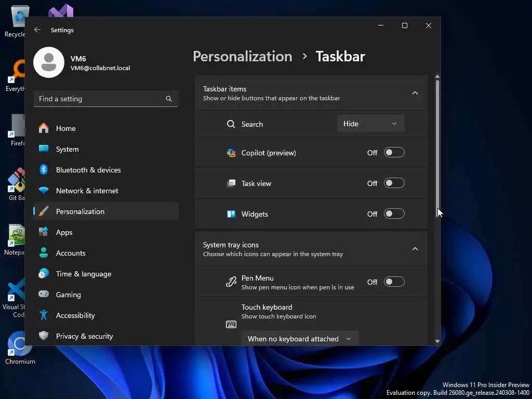Click the Visual Studio desktop icon behind Settings

(x=61, y=10)
